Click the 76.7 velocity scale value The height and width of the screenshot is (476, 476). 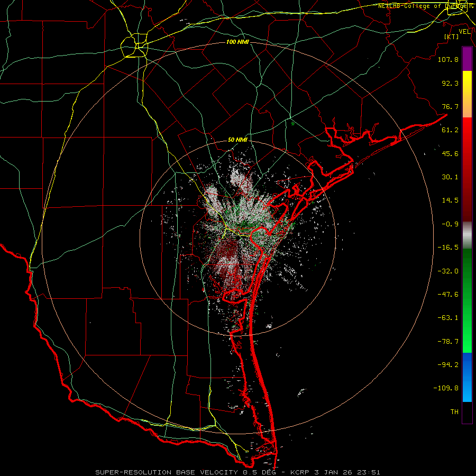pos(450,106)
